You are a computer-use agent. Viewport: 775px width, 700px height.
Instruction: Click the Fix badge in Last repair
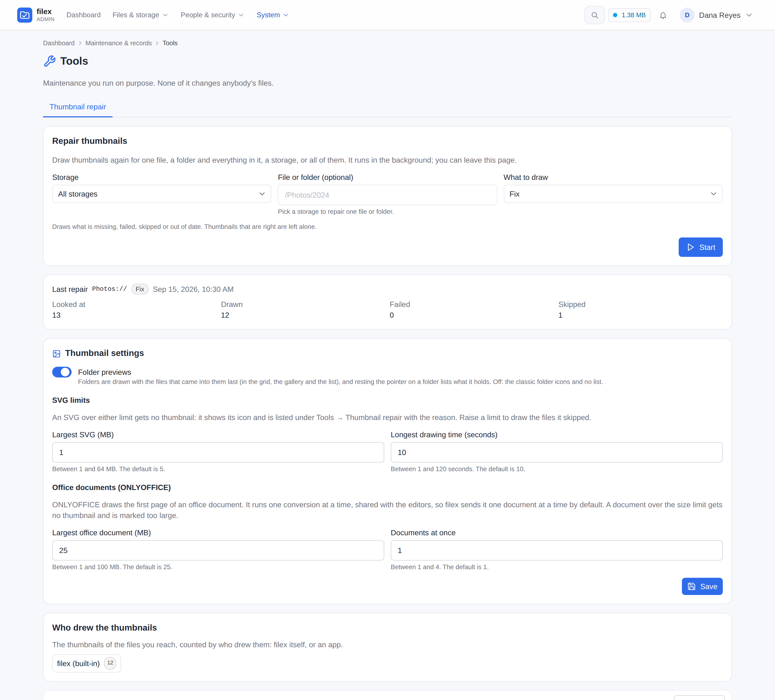(x=140, y=289)
